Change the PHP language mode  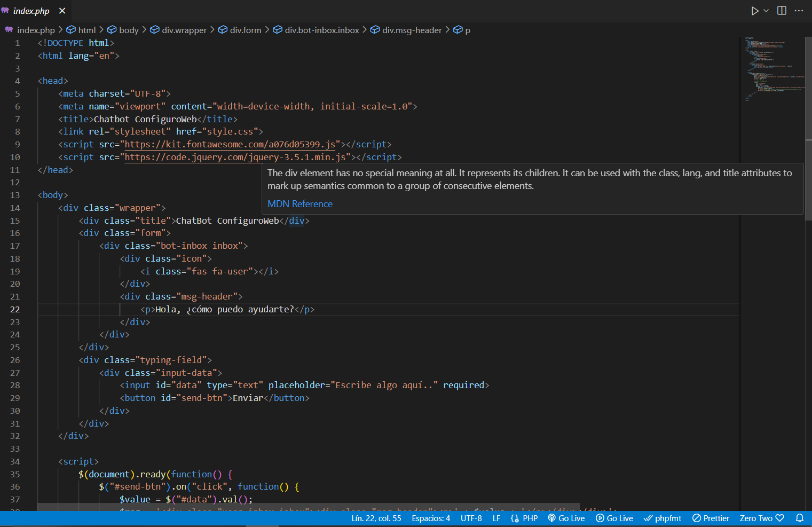click(524, 518)
